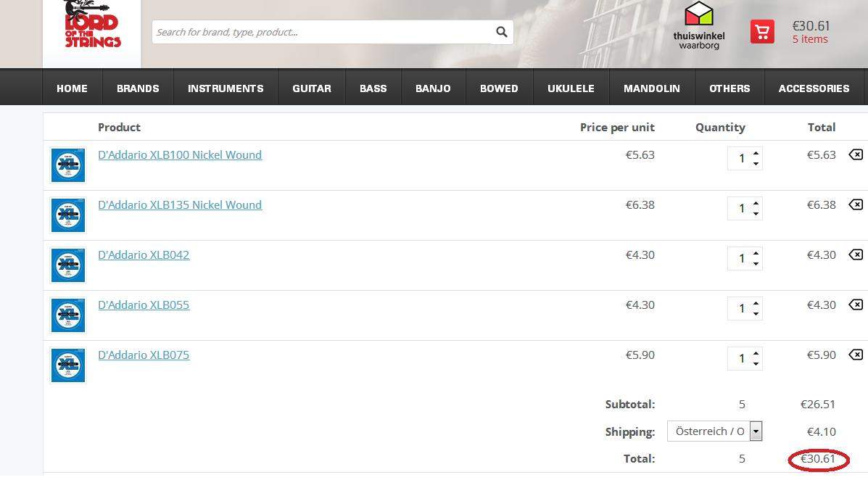Open the OTHERS menu
This screenshot has width=868, height=480.
point(729,88)
